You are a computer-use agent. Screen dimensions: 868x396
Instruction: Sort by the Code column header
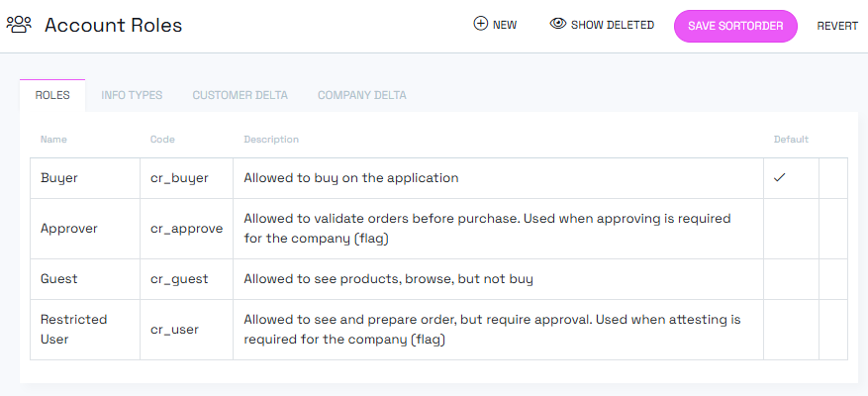point(162,140)
